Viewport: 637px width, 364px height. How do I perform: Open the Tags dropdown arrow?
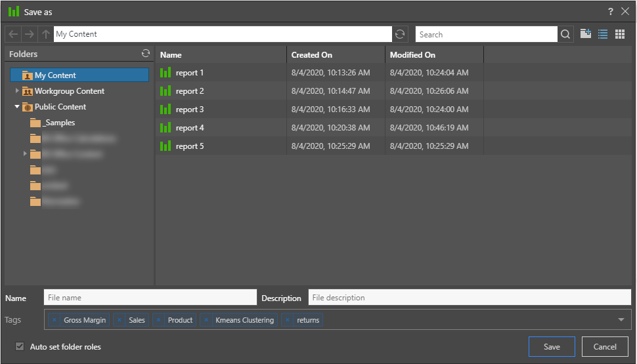click(621, 320)
